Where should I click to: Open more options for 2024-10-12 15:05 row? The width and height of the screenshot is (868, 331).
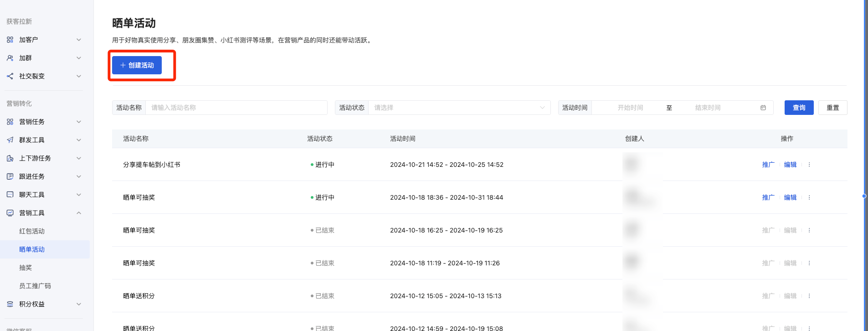coord(809,296)
